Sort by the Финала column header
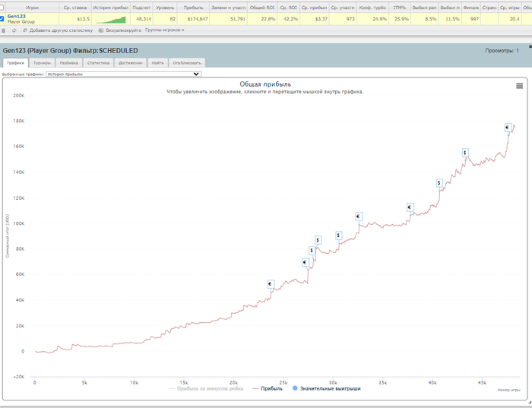The image size is (532, 408). click(471, 8)
